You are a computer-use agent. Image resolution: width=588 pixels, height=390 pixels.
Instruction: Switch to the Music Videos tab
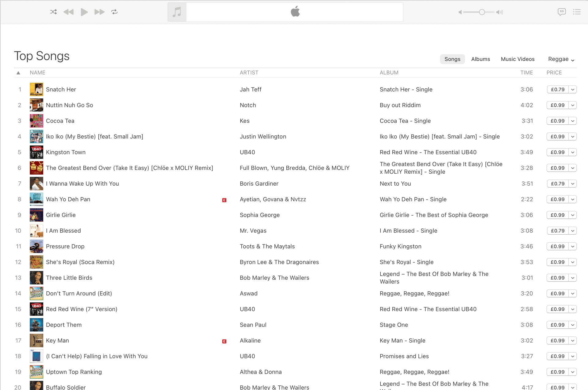point(518,59)
